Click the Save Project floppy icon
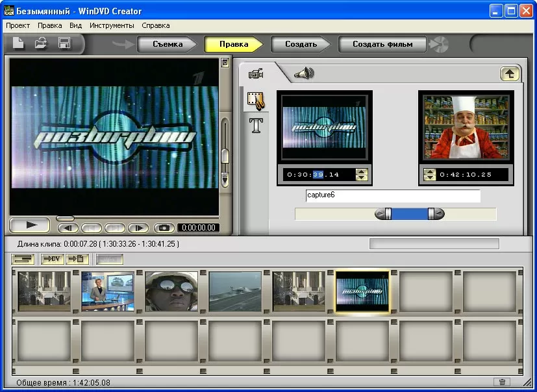 coord(64,44)
